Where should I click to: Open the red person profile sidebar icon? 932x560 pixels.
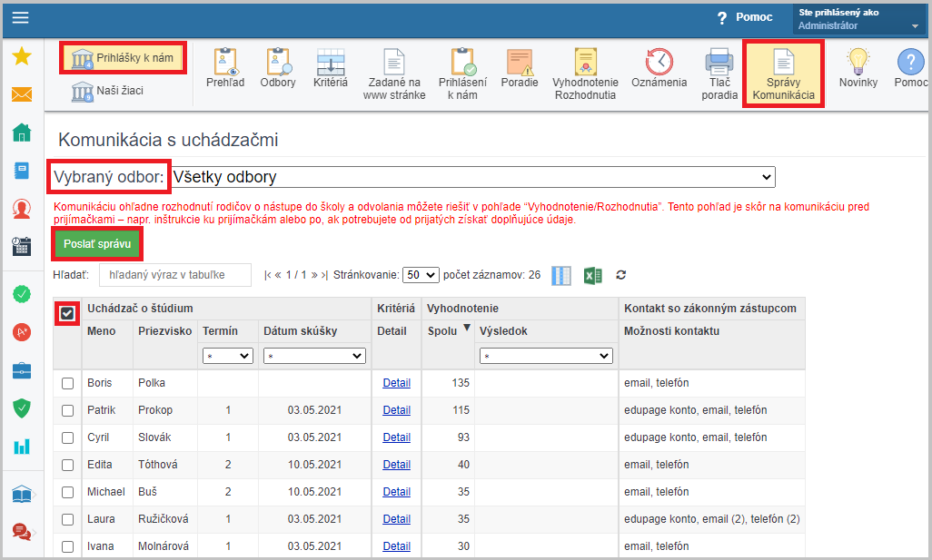click(x=22, y=209)
